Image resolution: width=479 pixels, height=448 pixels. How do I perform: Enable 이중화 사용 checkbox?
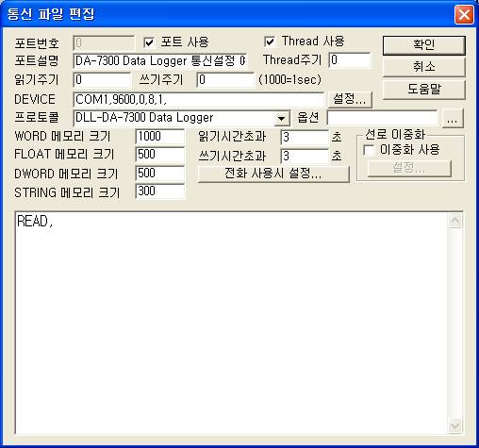[x=369, y=150]
